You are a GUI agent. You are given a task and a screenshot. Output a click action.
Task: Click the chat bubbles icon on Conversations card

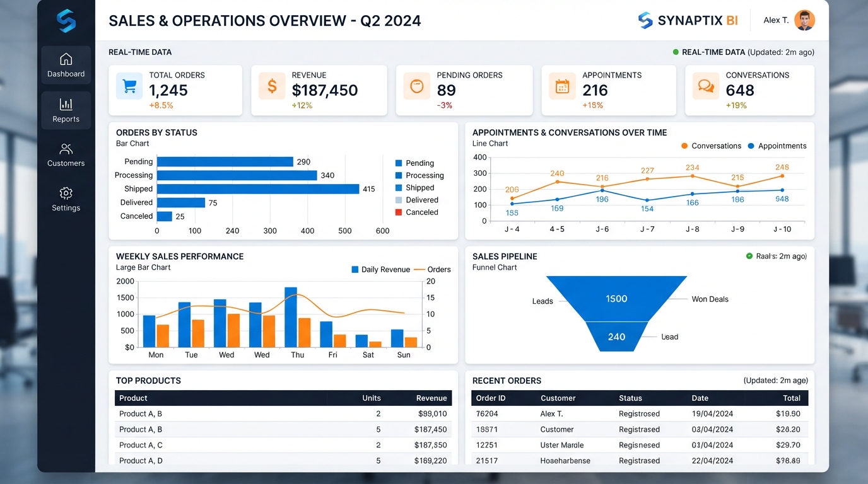tap(706, 86)
